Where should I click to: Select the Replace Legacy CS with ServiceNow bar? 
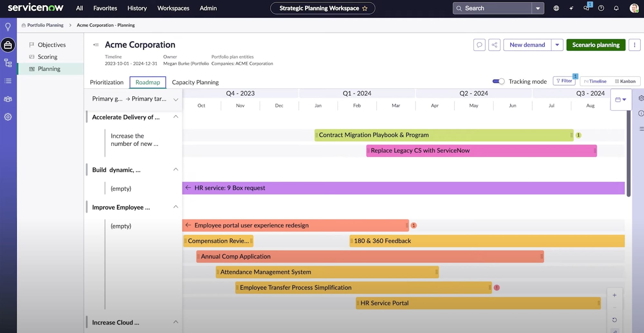click(481, 151)
